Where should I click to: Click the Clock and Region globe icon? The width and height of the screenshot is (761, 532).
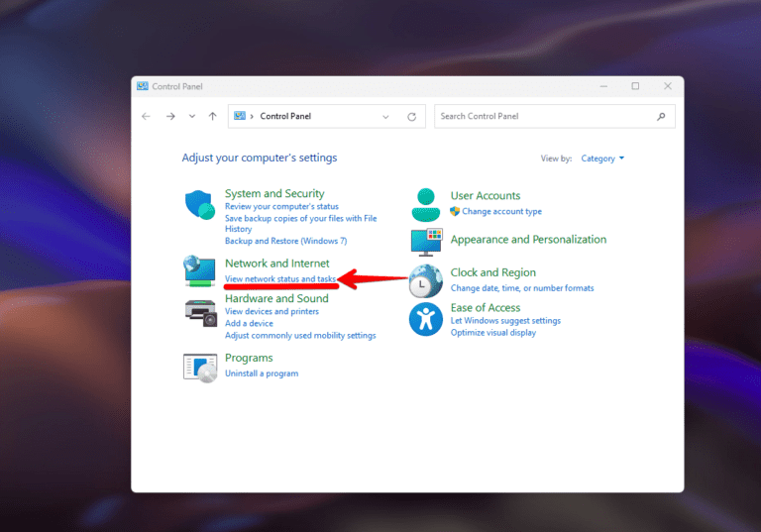pos(426,280)
